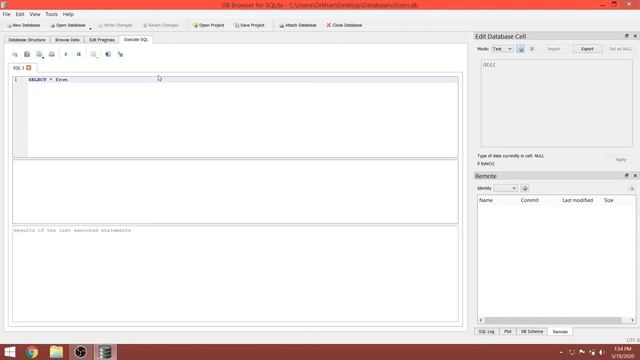The height and width of the screenshot is (360, 640).
Task: Close the Remote panel
Action: [635, 176]
